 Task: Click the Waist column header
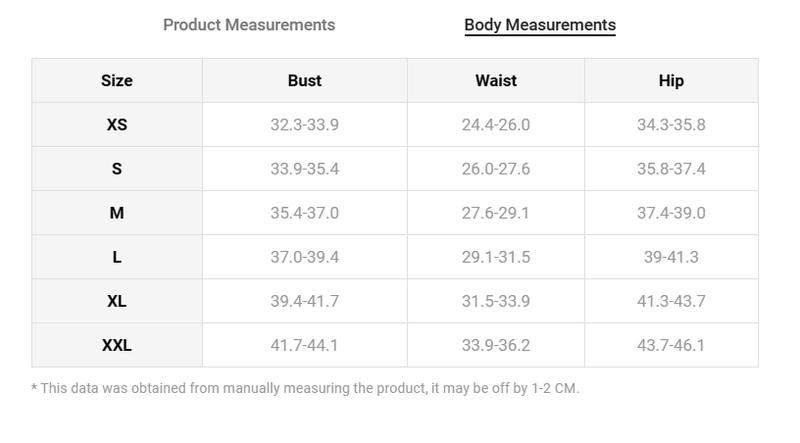(496, 81)
